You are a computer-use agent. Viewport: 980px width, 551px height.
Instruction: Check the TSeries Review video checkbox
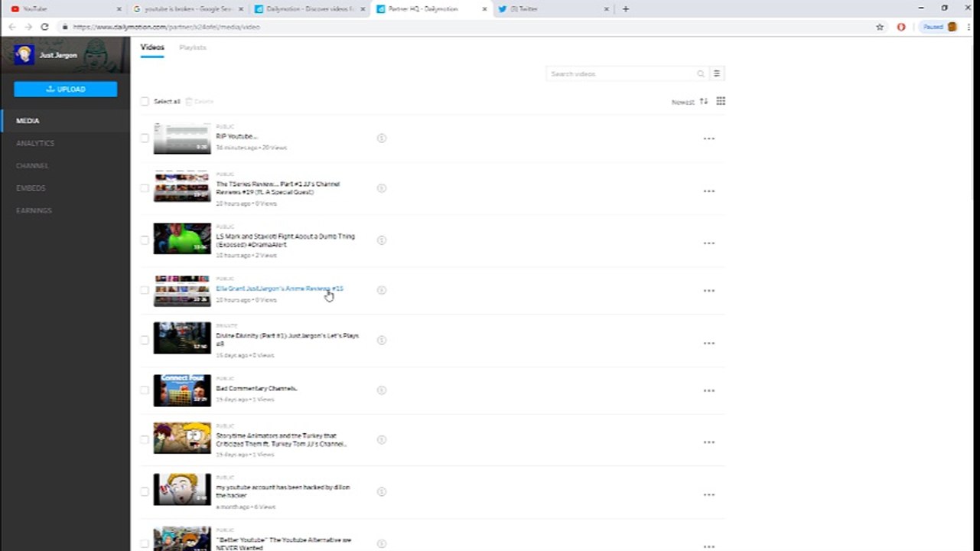[x=145, y=188]
